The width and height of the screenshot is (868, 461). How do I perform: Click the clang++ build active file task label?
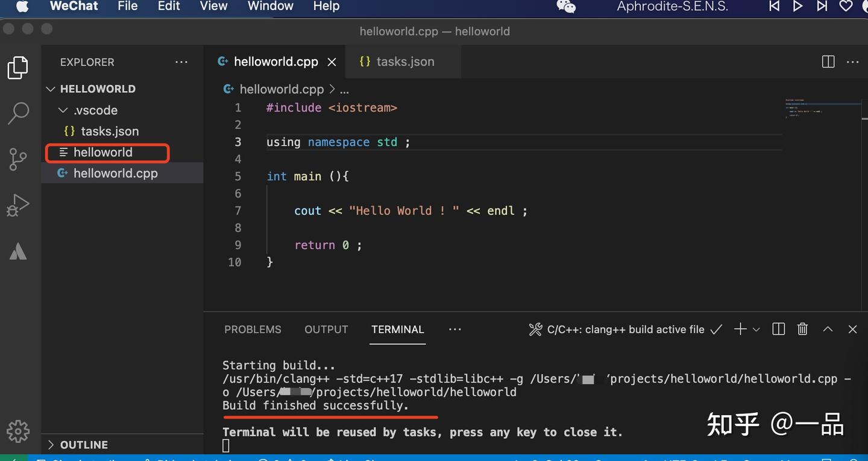coord(626,329)
